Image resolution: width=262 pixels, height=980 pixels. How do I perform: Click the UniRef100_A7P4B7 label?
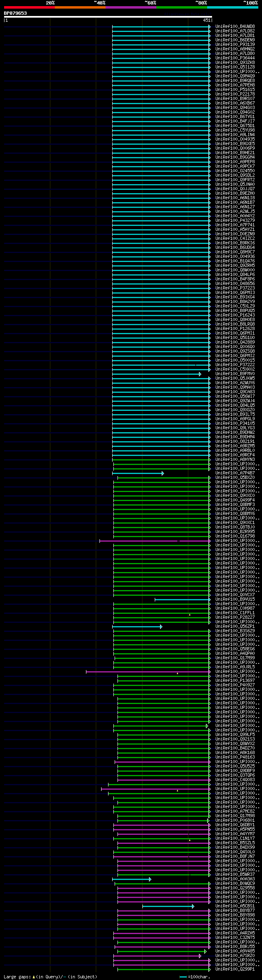235,473
